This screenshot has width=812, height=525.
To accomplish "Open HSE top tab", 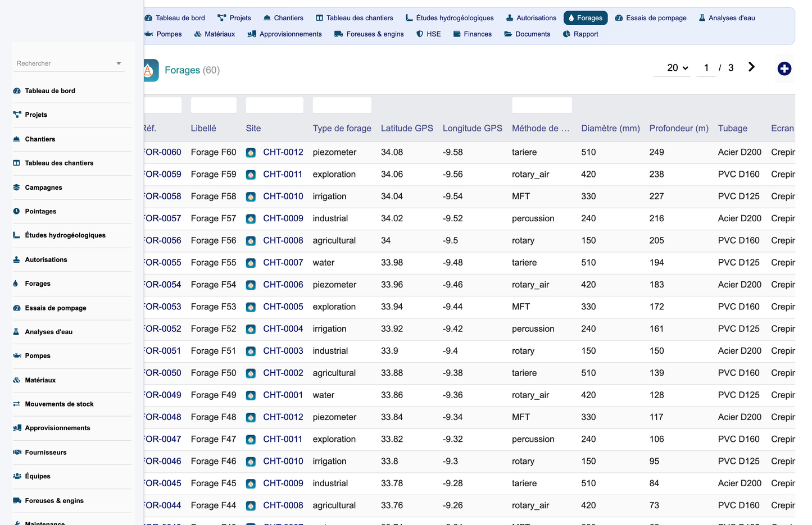I will pyautogui.click(x=429, y=34).
